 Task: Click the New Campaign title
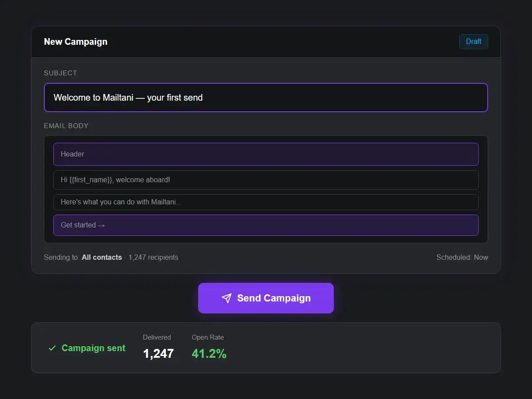coord(75,42)
